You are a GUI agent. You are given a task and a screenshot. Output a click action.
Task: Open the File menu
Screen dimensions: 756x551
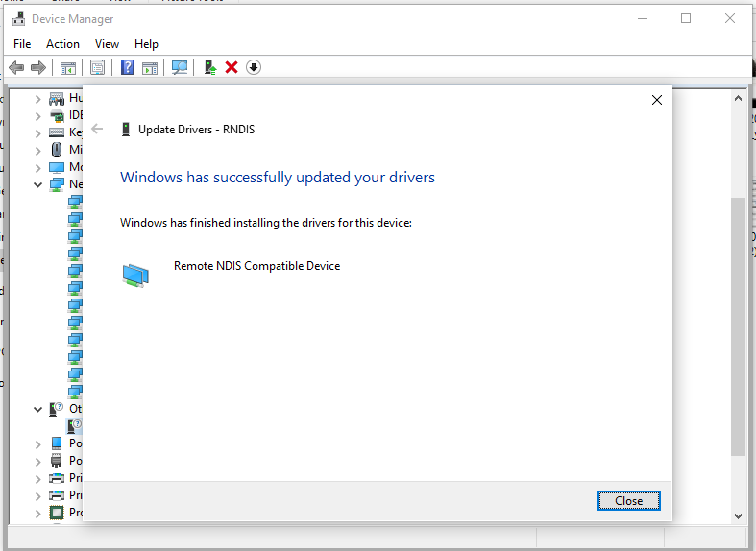22,44
